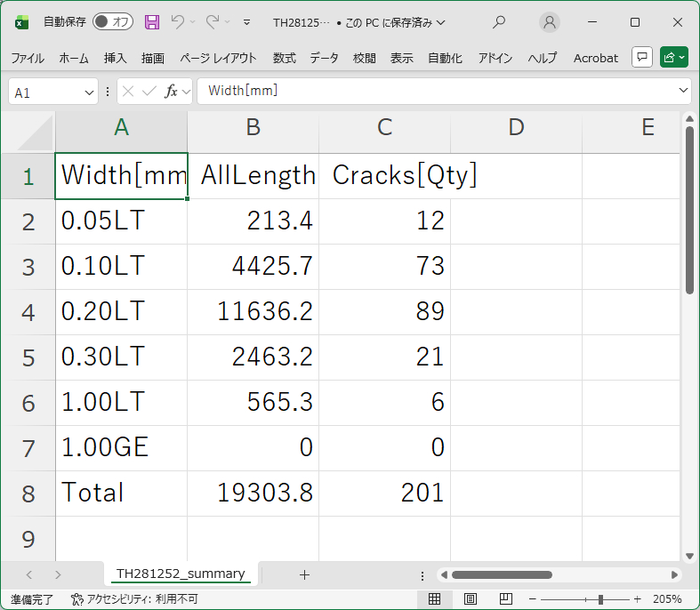
Task: Click cell with total count 201
Action: 385,494
